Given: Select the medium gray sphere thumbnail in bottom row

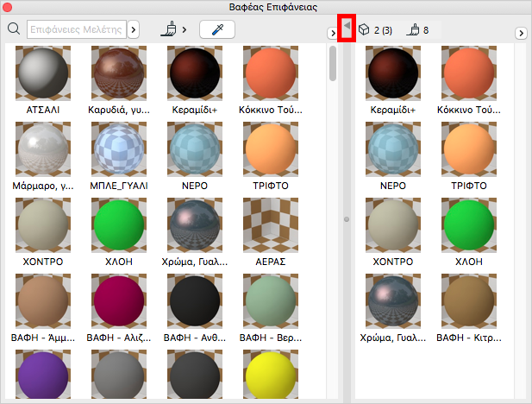Looking at the screenshot, I should [x=119, y=375].
